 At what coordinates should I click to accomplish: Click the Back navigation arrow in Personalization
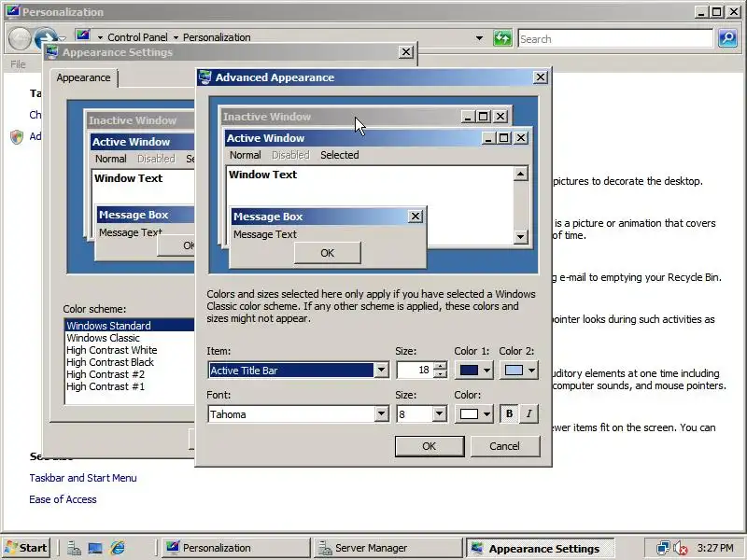20,38
